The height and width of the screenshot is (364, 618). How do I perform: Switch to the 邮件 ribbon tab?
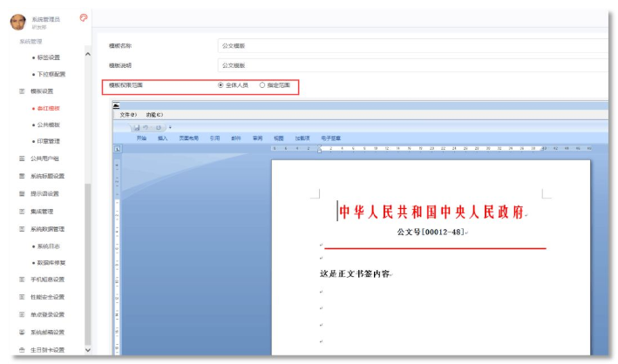(x=236, y=138)
